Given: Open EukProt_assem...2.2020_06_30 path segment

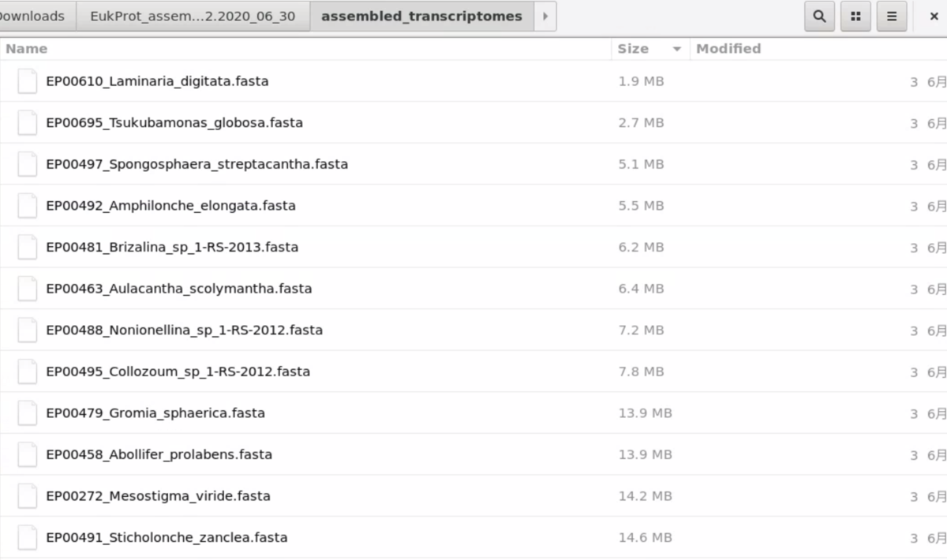Looking at the screenshot, I should tap(193, 16).
